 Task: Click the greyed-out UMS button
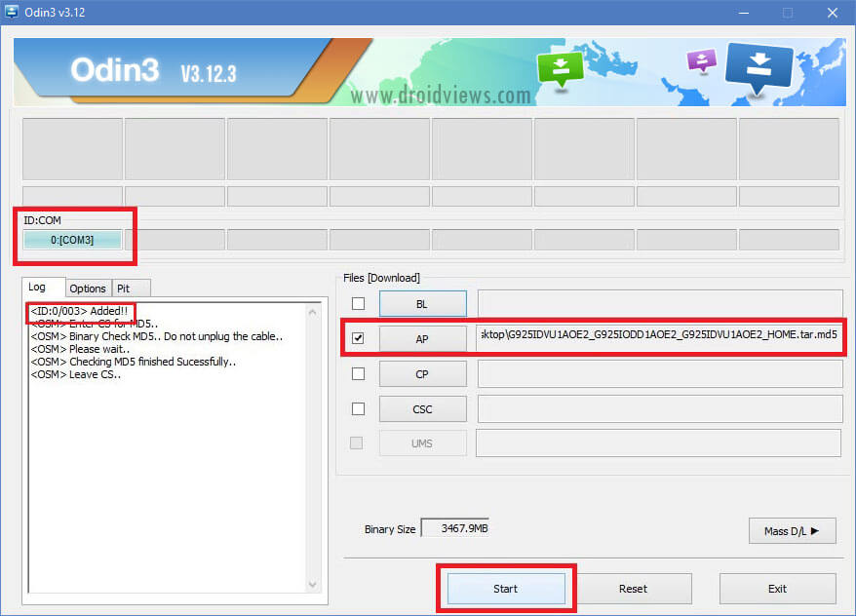click(422, 443)
